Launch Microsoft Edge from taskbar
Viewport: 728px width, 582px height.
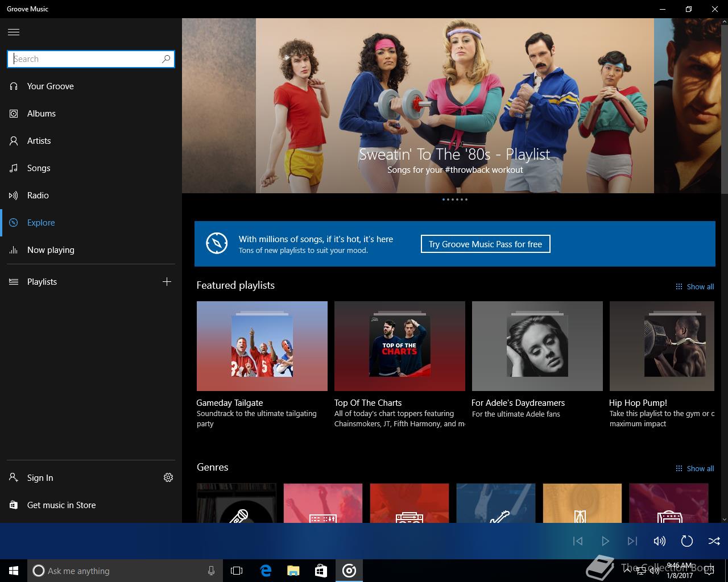pos(266,571)
